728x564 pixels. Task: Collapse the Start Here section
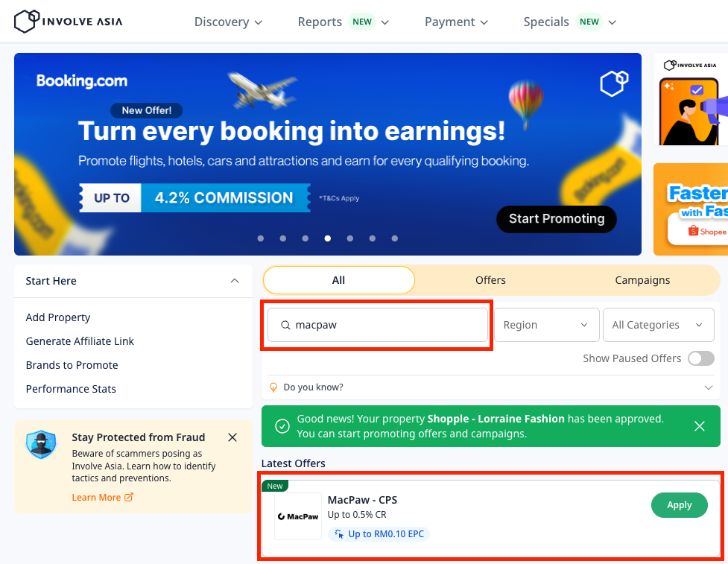[x=235, y=281]
